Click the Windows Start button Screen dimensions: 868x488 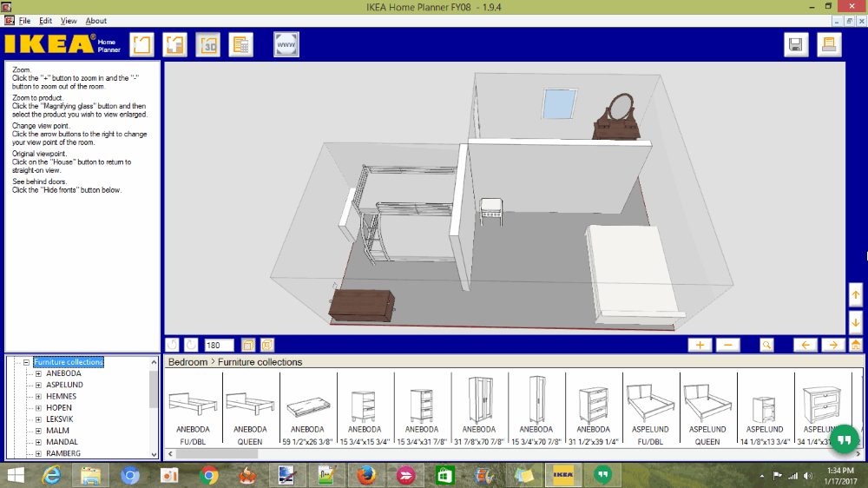click(16, 475)
